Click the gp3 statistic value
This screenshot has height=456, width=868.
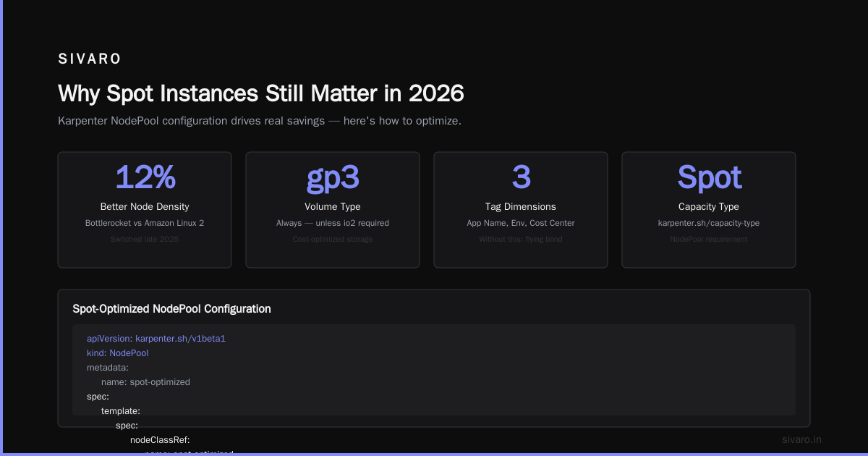(333, 178)
